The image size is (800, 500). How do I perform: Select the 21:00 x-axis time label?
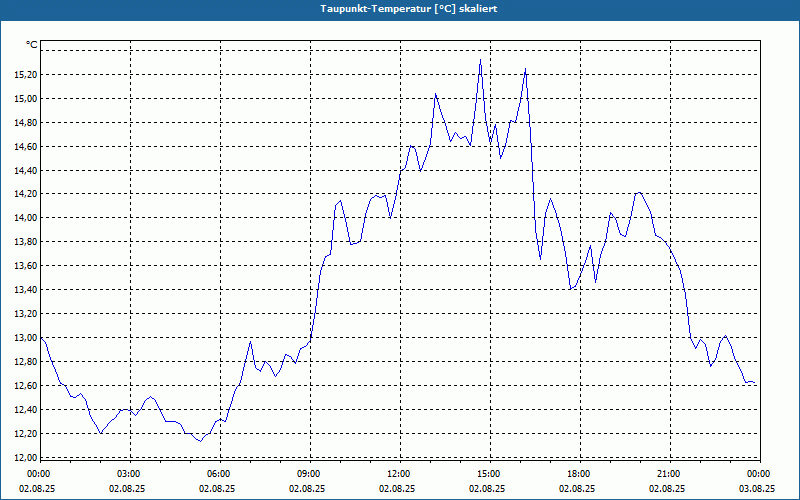pos(668,474)
